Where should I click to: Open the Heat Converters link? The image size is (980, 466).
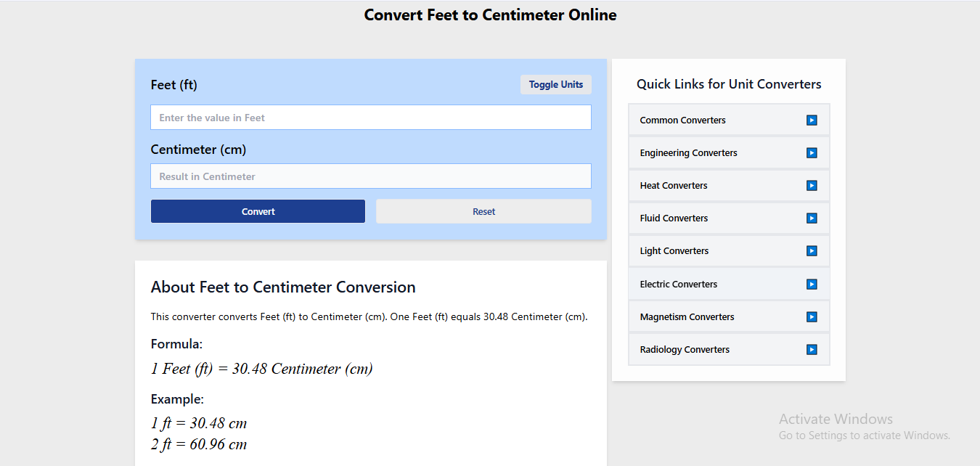tap(674, 185)
